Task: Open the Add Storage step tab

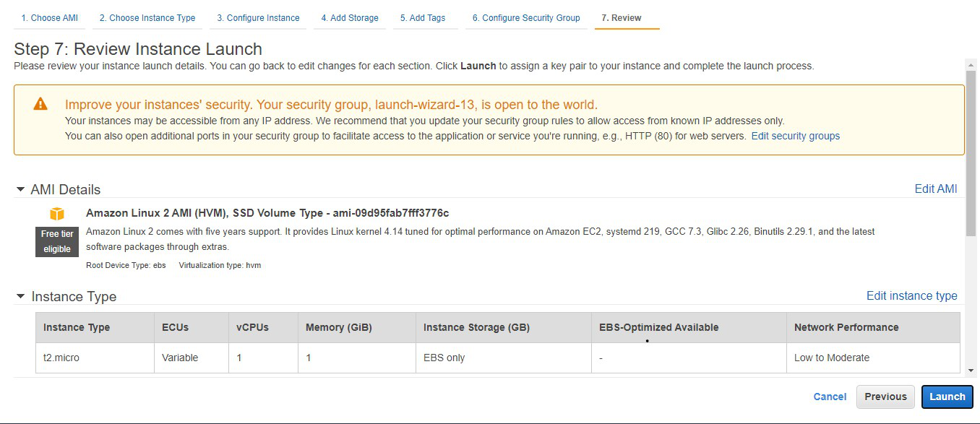Action: pos(350,18)
